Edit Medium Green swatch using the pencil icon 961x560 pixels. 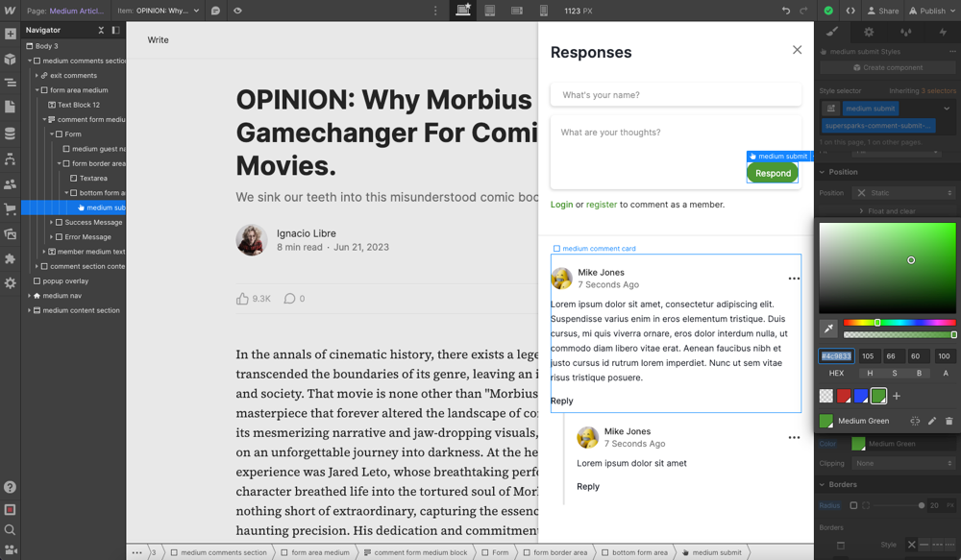pyautogui.click(x=931, y=421)
